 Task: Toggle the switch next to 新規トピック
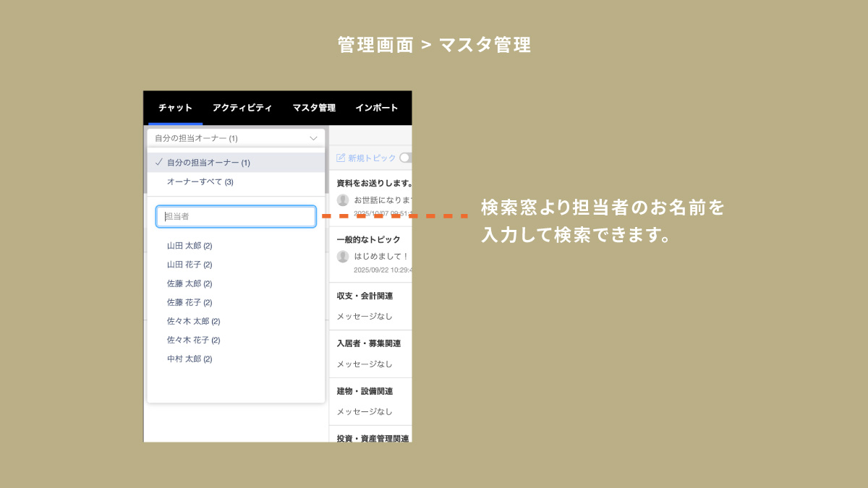pos(406,158)
